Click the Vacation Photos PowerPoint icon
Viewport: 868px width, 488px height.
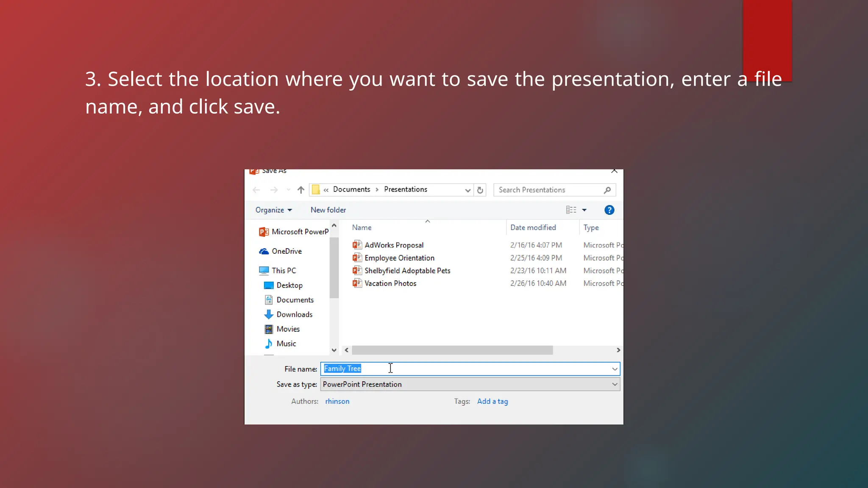click(x=357, y=283)
